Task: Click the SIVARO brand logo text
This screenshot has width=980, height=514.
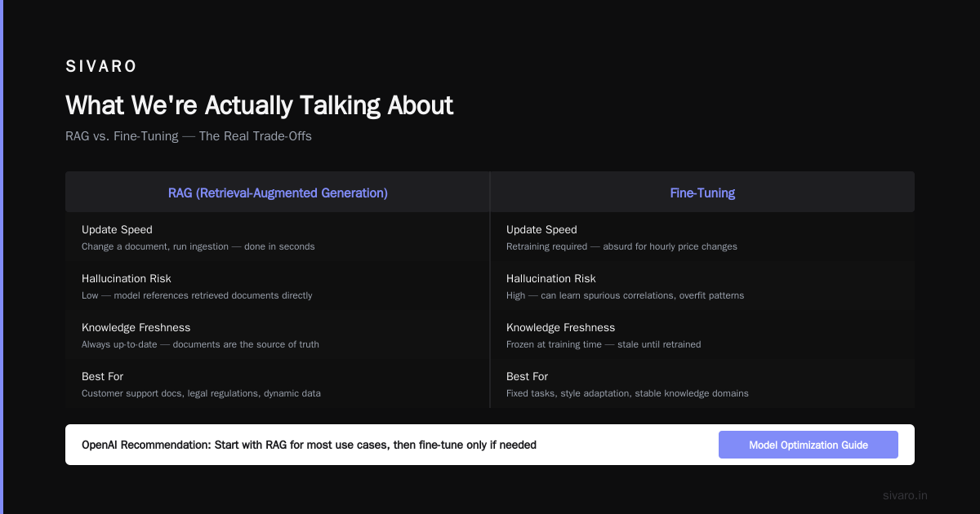Action: pyautogui.click(x=101, y=66)
